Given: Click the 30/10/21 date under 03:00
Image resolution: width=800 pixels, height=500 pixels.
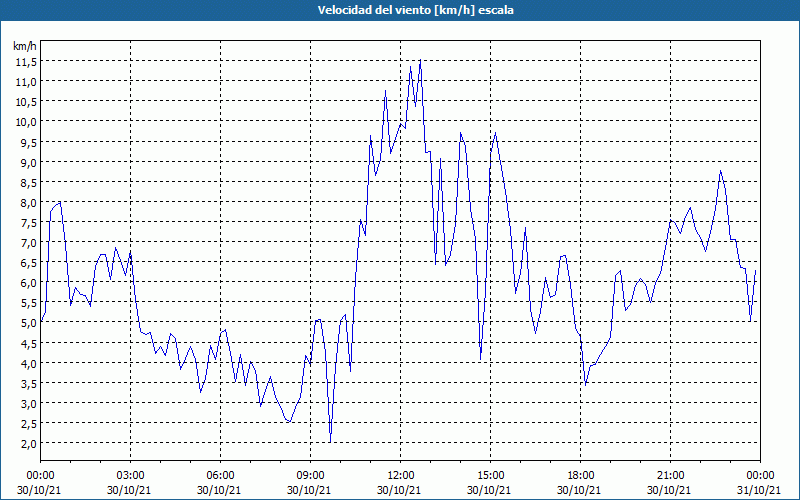Looking at the screenshot, I should point(129,490).
